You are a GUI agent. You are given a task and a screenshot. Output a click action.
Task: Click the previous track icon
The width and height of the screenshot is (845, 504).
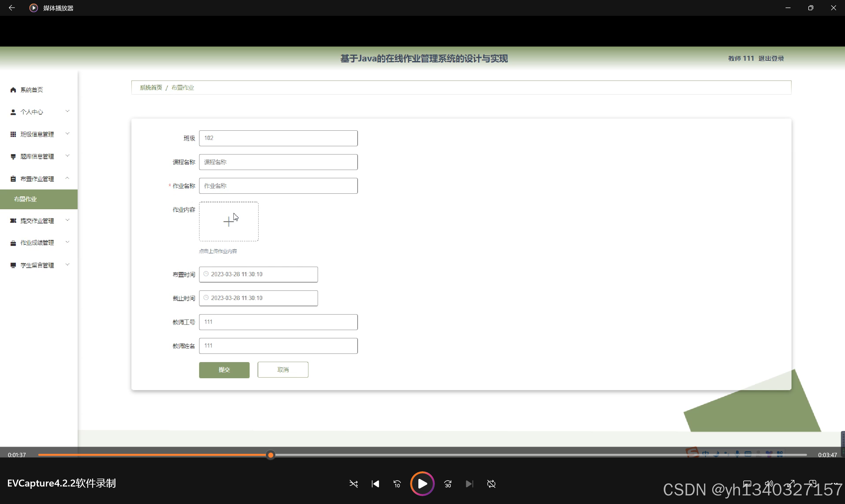pyautogui.click(x=375, y=484)
